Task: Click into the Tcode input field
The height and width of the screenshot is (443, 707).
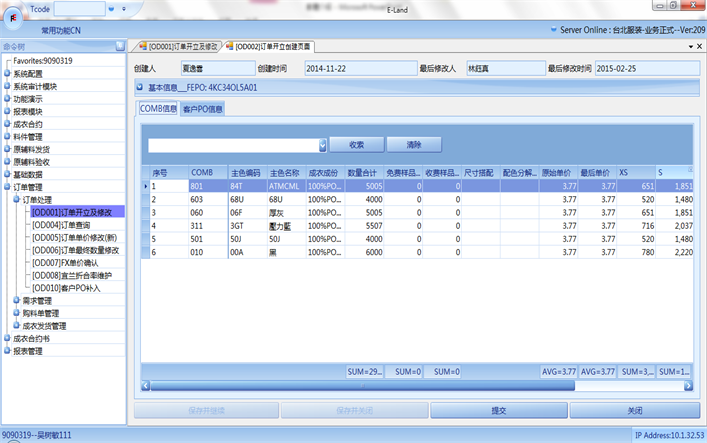Action: click(81, 8)
